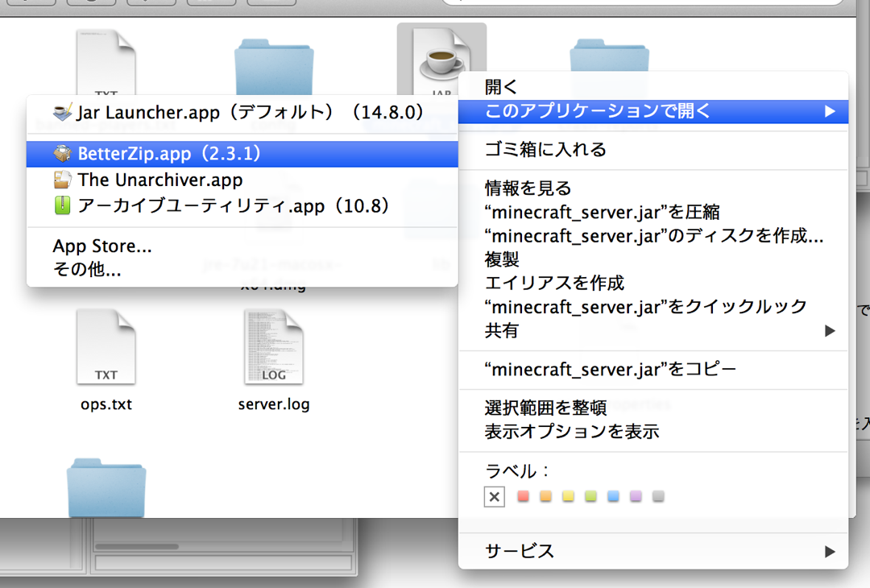The height and width of the screenshot is (588, 870).
Task: Move the file with ゴミ箱に入れる
Action: click(653, 149)
